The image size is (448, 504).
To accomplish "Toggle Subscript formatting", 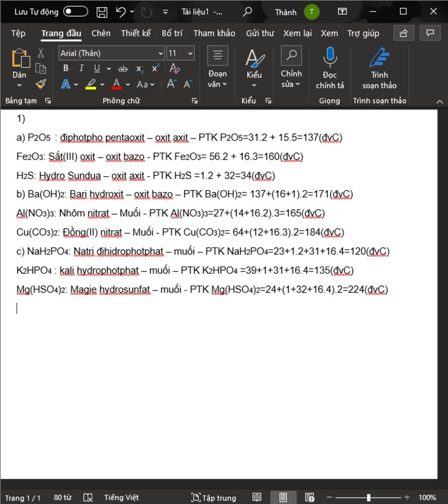I will (140, 68).
